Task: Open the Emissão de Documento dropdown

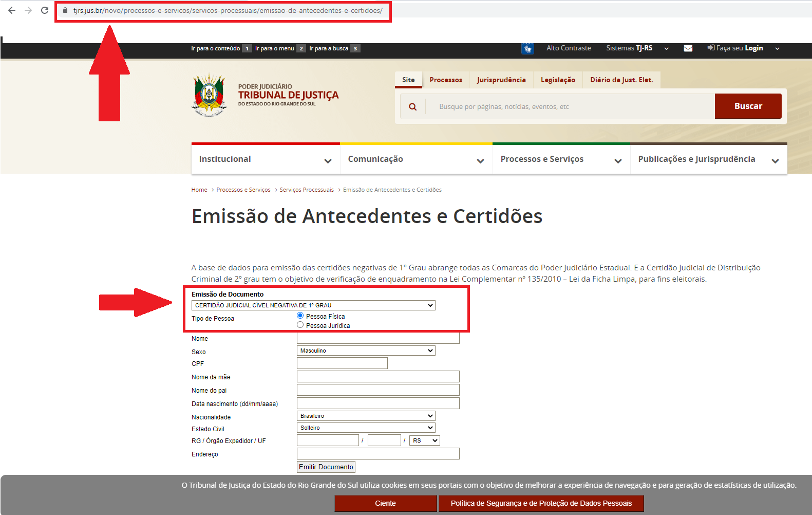Action: tap(313, 305)
